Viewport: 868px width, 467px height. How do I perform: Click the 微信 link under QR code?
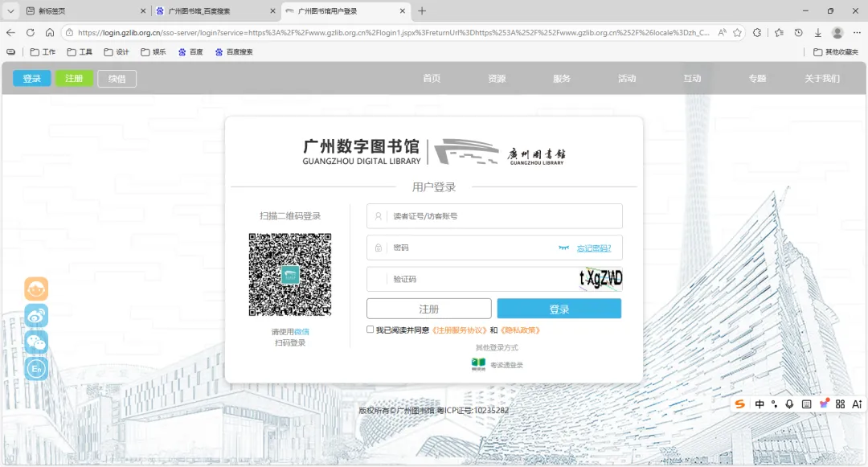tap(301, 331)
